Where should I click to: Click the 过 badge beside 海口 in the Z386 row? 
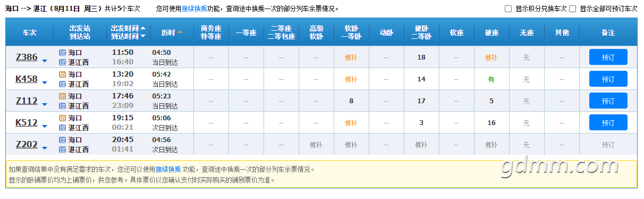(62, 53)
